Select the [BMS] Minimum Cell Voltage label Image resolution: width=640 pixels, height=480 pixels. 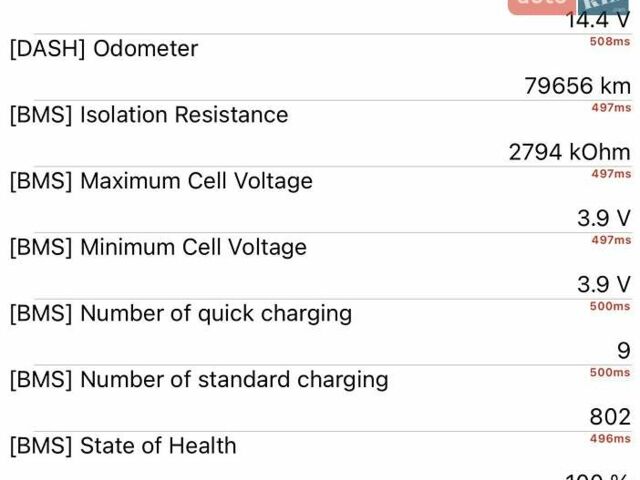(158, 247)
